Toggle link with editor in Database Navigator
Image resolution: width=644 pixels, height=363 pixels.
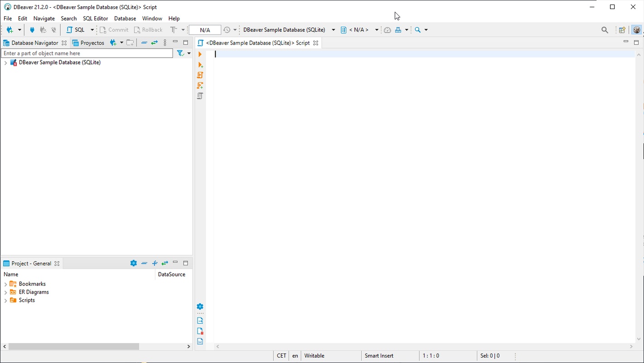point(155,43)
